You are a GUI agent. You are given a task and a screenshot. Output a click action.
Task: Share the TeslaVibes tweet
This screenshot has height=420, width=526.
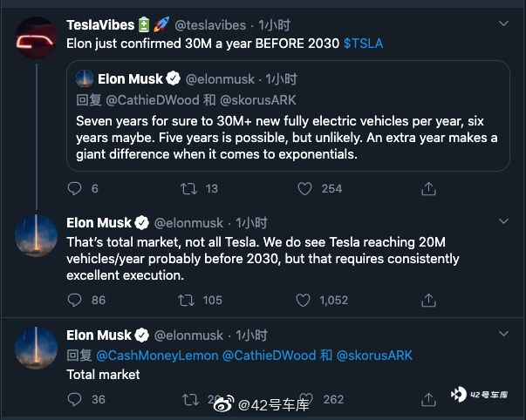(x=428, y=189)
